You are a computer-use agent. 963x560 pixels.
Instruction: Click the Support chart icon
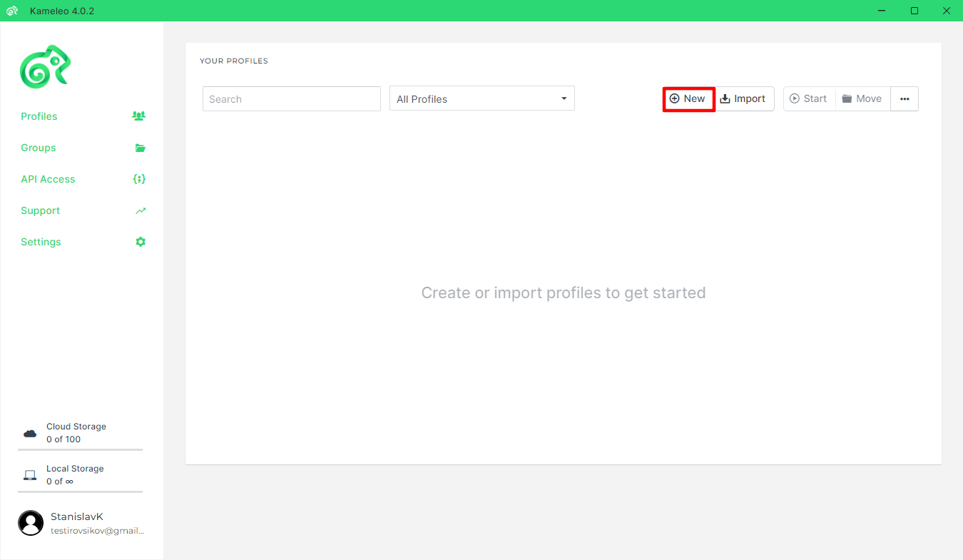[141, 210]
